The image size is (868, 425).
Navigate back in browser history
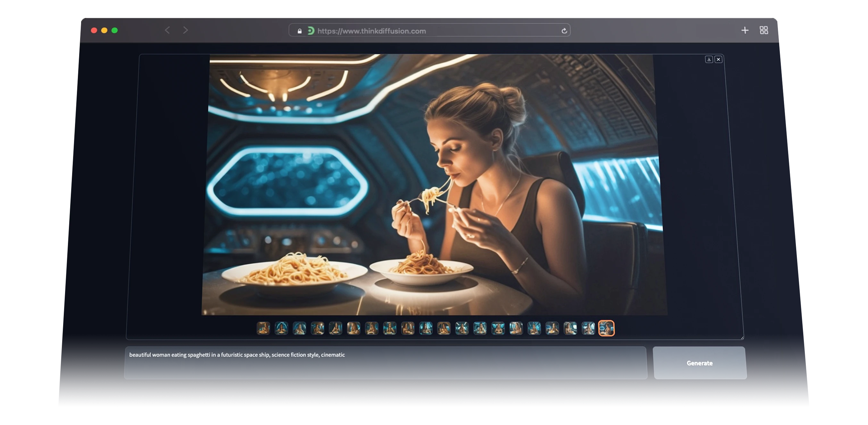coord(167,30)
